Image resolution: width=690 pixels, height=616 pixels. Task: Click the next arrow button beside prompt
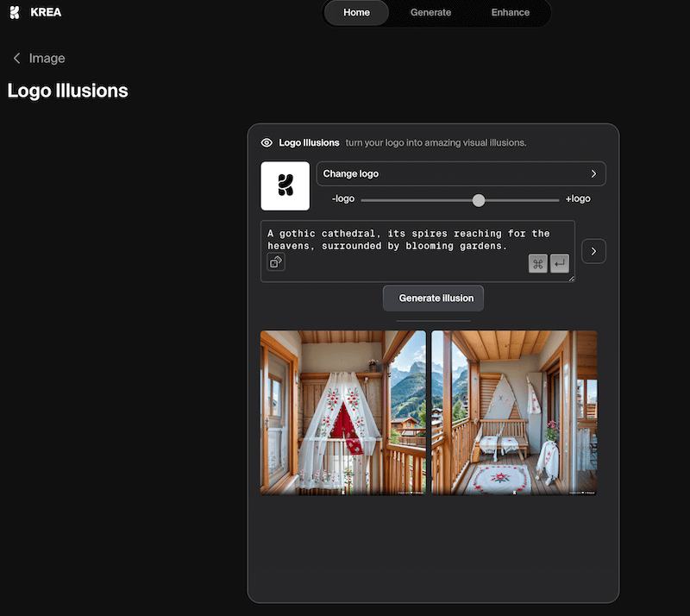tap(593, 251)
